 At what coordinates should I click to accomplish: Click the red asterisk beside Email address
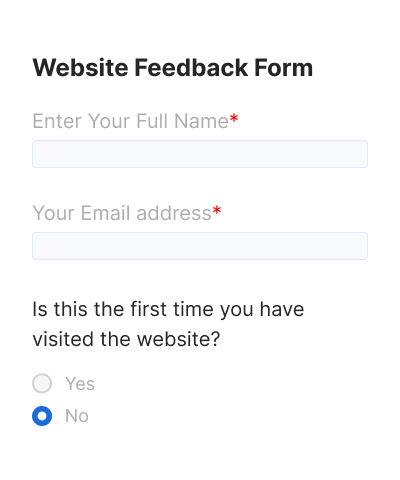[217, 210]
